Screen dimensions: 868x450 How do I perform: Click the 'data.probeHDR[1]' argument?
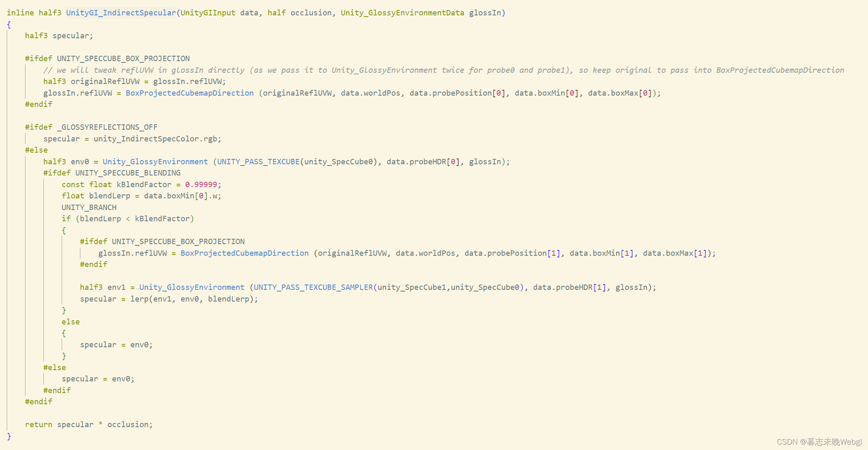click(x=570, y=287)
